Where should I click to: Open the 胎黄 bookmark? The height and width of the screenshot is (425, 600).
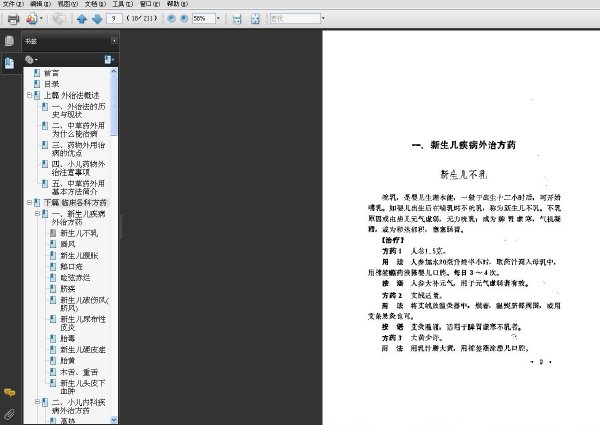click(x=68, y=360)
